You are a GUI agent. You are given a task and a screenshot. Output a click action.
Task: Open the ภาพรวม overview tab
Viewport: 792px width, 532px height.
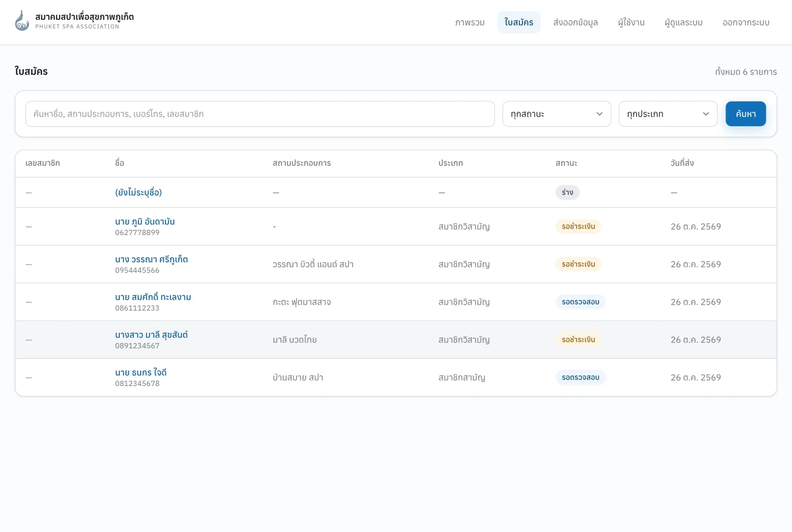click(x=470, y=22)
